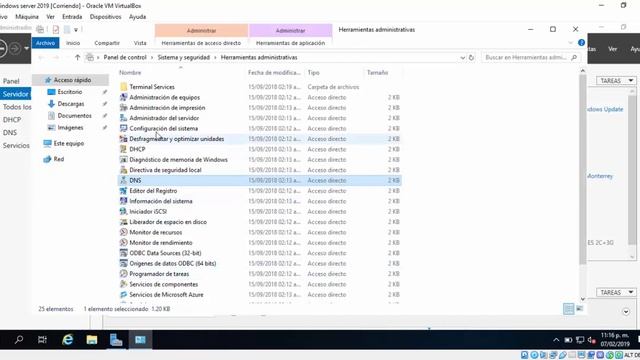
Task: Open the Archivo tab in Explorer
Action: point(45,43)
